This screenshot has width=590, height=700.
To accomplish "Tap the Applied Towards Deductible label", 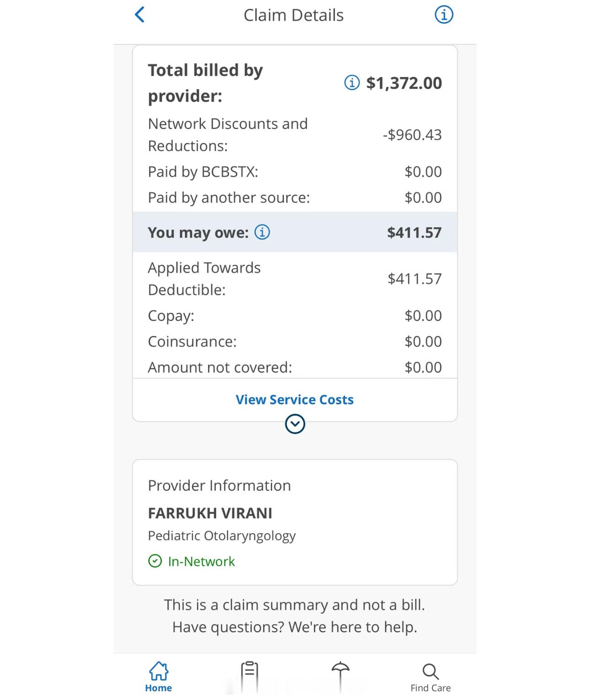I will point(204,278).
